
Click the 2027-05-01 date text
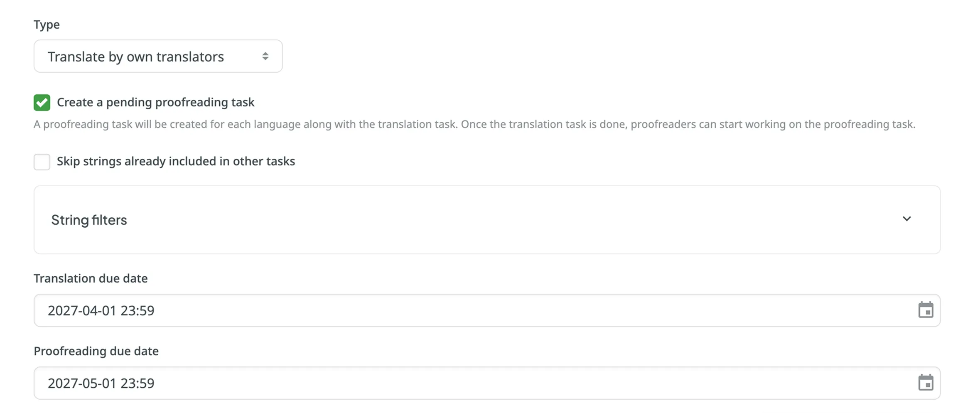point(101,383)
